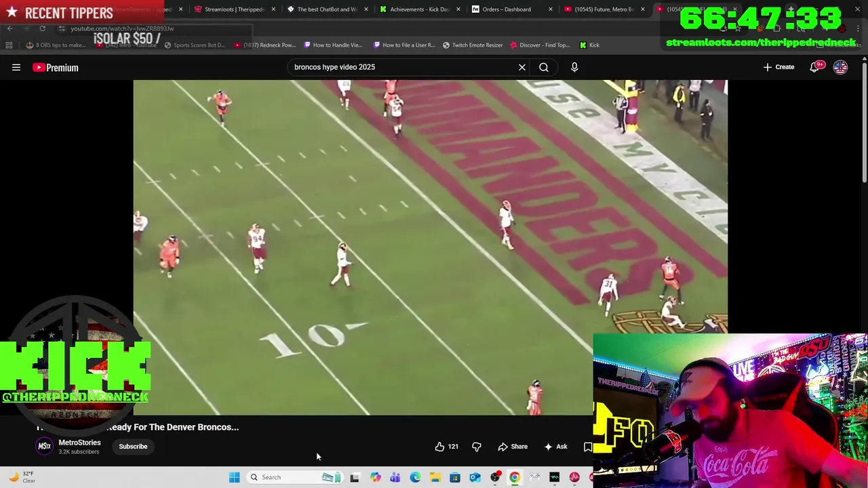868x488 pixels.
Task: Open '(1837) Redneck Pow...' bookmark
Action: click(264, 45)
